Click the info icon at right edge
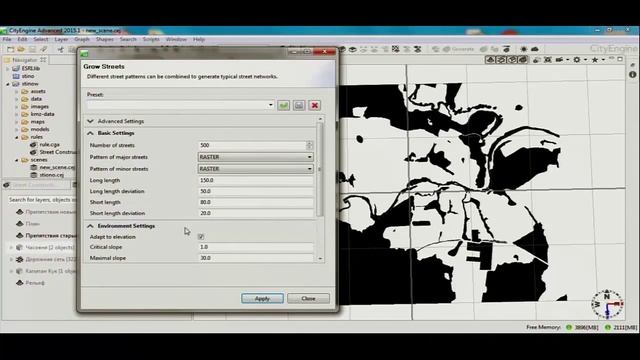640x360 pixels. pos(632,75)
